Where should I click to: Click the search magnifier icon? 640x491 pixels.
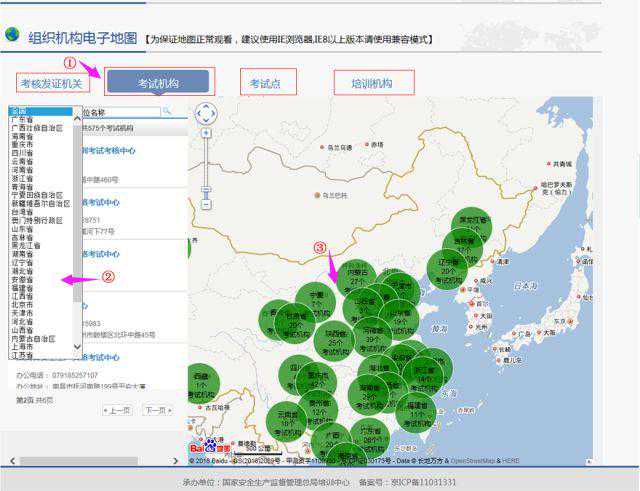[167, 112]
